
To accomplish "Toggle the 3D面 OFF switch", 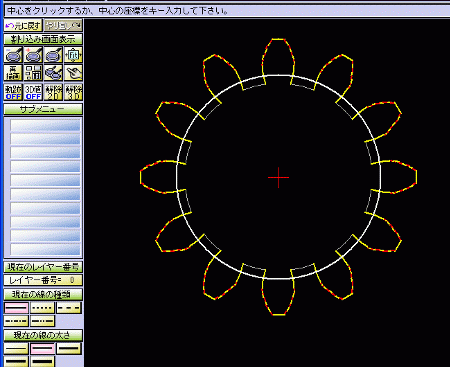I will point(33,92).
